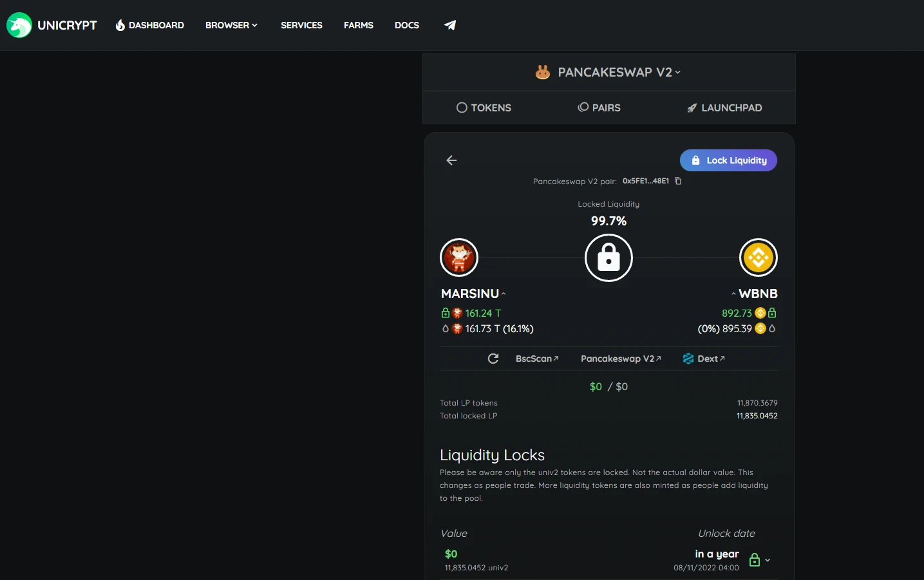Viewport: 924px width, 580px height.
Task: Click the droplet icon beside 895.39
Action: (772, 328)
